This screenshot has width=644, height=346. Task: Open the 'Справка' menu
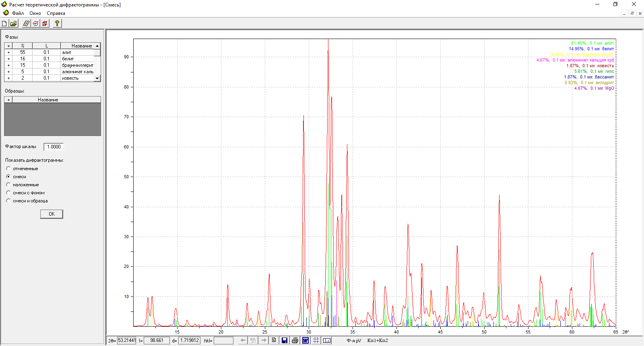(x=56, y=13)
